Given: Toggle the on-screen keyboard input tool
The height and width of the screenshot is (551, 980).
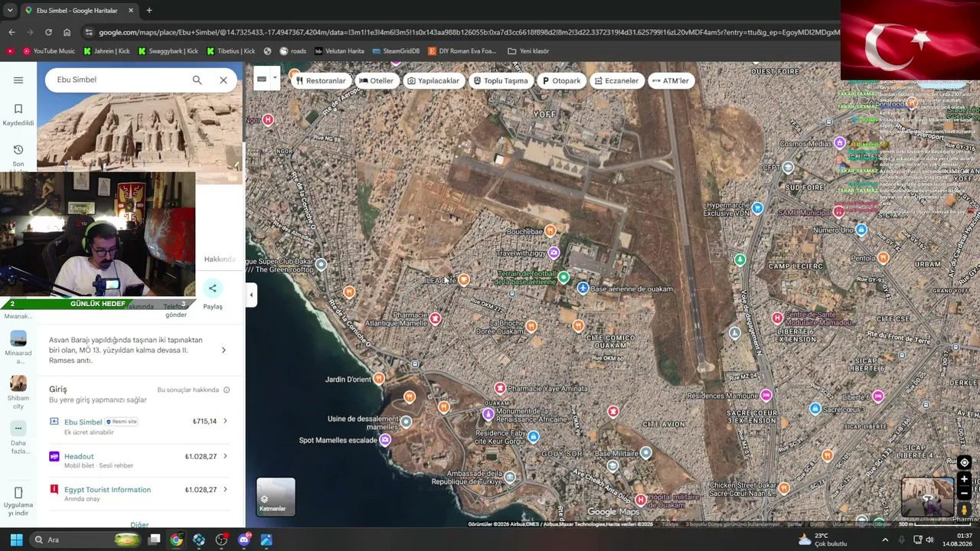Looking at the screenshot, I should pos(262,78).
